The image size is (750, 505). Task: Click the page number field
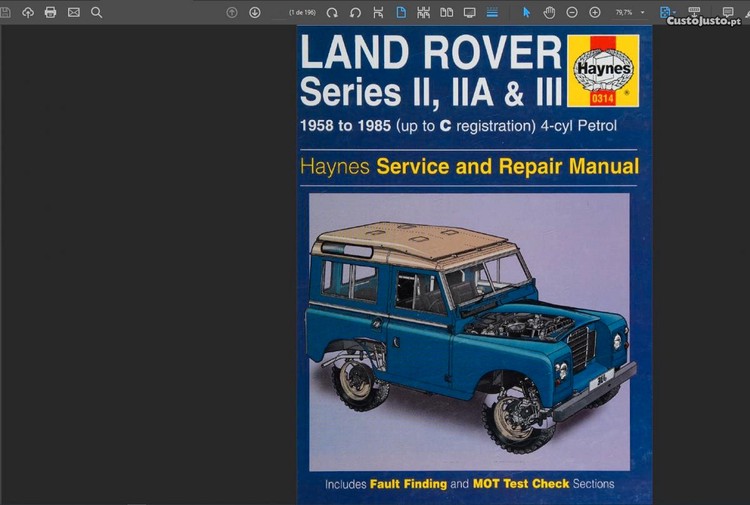(301, 12)
